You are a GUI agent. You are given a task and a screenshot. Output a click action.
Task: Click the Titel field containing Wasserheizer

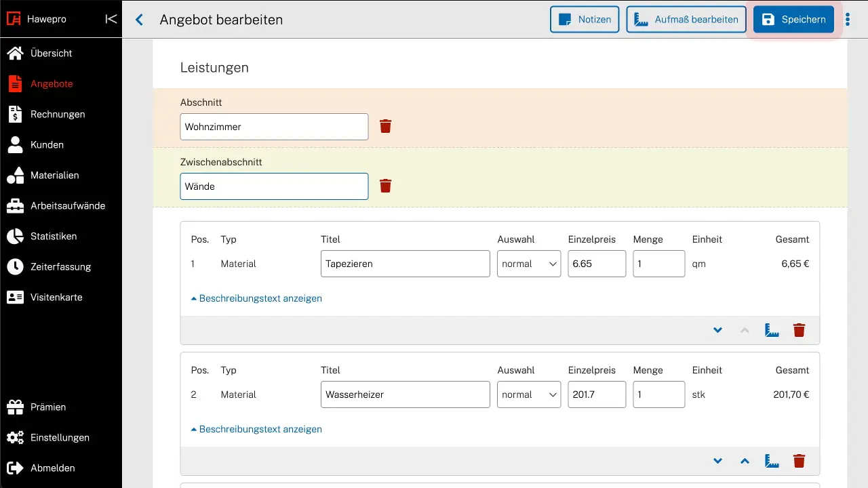[406, 394]
